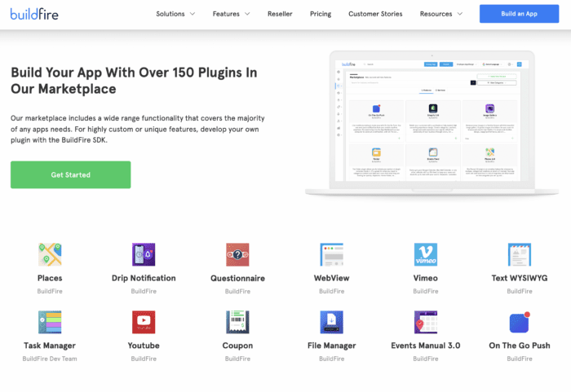Click the 'Build Your App With Over 150 Plugins' heading

click(x=134, y=81)
